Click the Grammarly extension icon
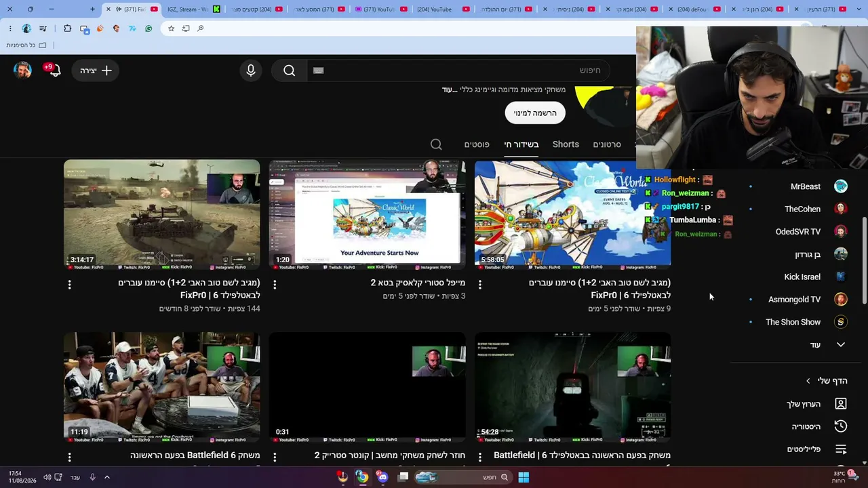Screen dimensions: 868x488 (x=149, y=28)
